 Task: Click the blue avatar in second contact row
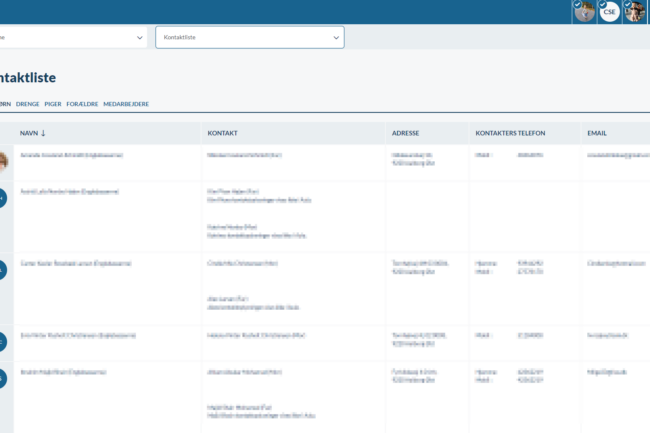pos(2,198)
